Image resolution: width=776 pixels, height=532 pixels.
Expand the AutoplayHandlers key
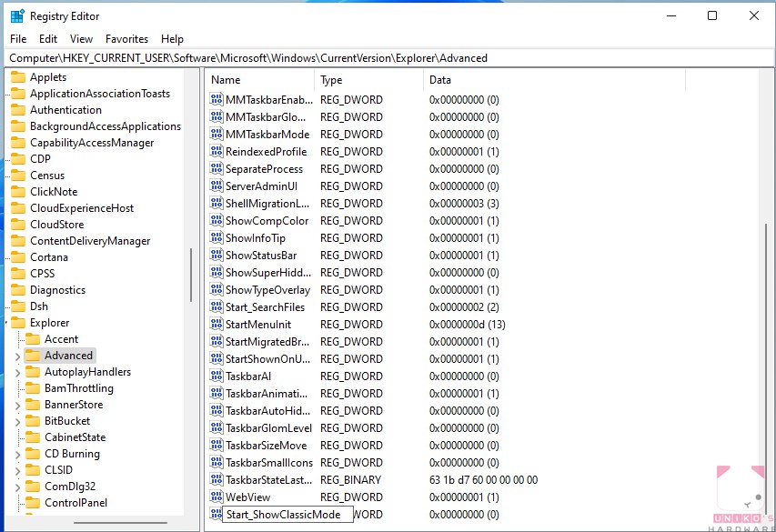click(18, 372)
